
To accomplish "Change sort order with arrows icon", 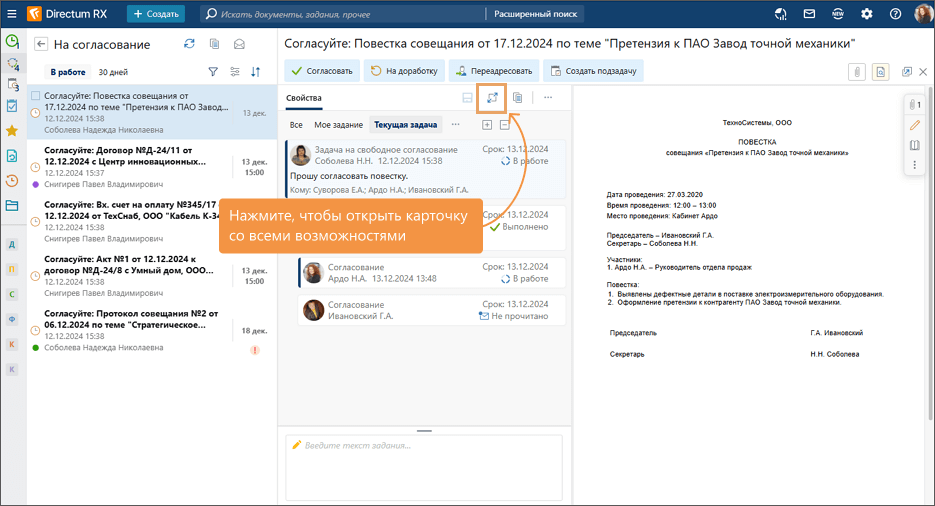I will coord(256,72).
